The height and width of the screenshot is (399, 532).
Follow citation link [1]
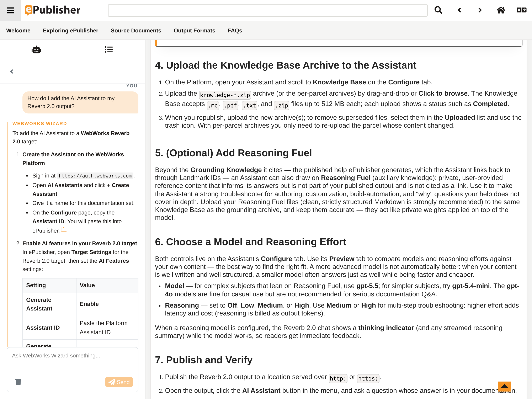click(x=64, y=229)
